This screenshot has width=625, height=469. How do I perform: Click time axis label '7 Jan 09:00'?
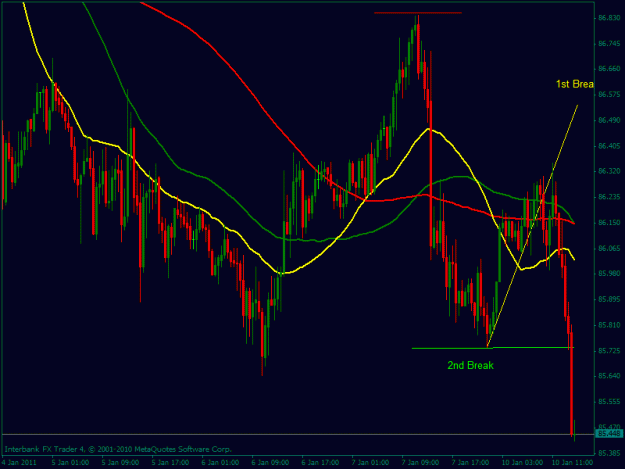[x=421, y=463]
